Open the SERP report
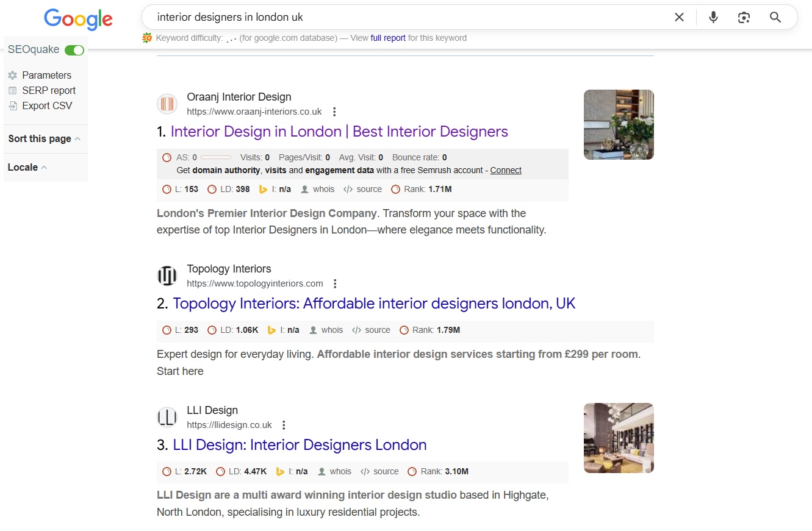 [49, 91]
